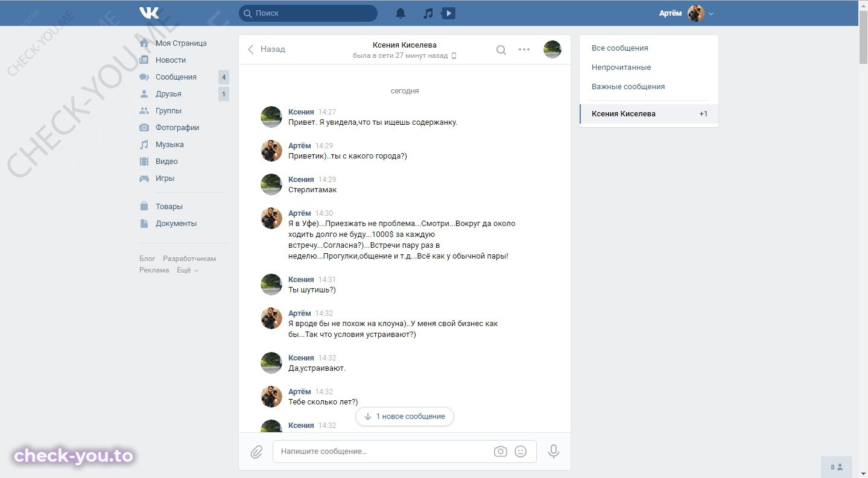The width and height of the screenshot is (868, 478).
Task: Open Игры in the left menu
Action: [165, 178]
